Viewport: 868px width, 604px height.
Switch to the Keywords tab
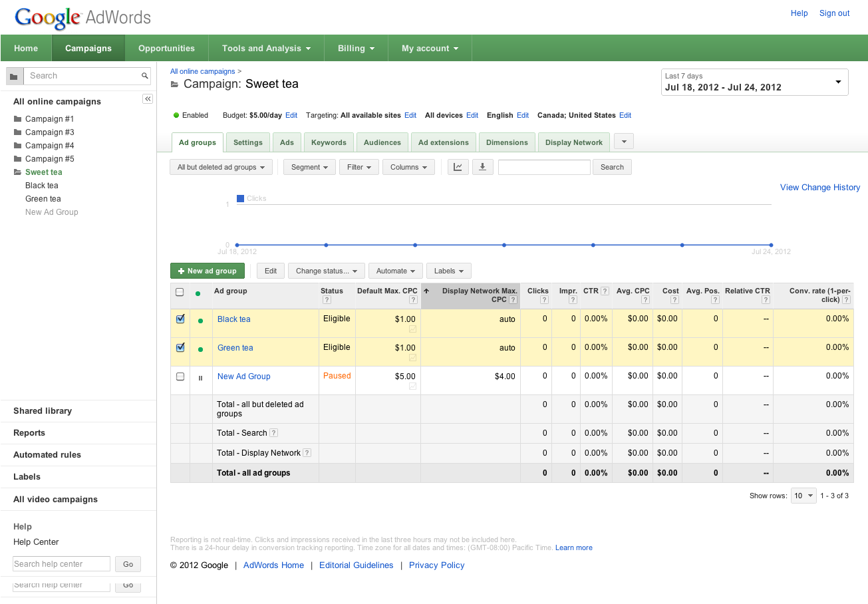[329, 142]
